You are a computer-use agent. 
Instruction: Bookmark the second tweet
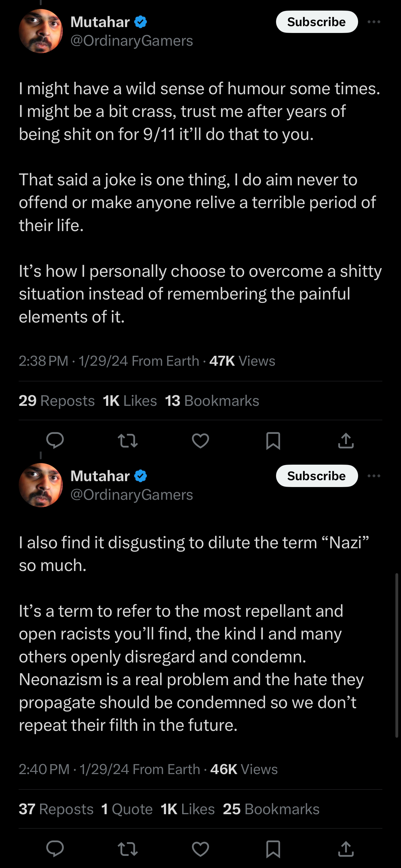(x=273, y=849)
